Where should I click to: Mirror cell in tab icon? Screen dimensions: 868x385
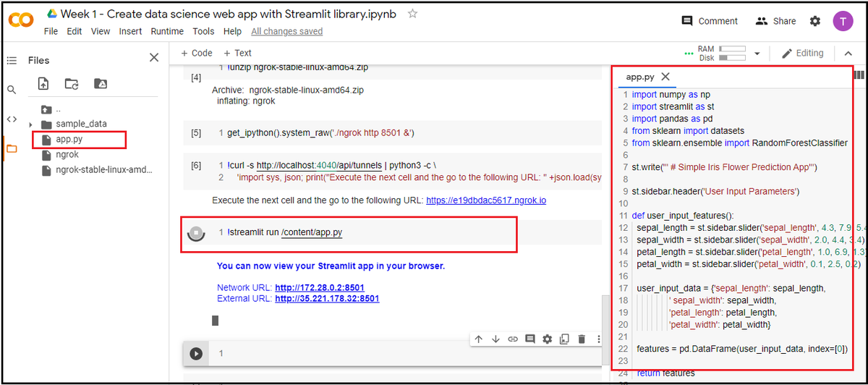(564, 339)
